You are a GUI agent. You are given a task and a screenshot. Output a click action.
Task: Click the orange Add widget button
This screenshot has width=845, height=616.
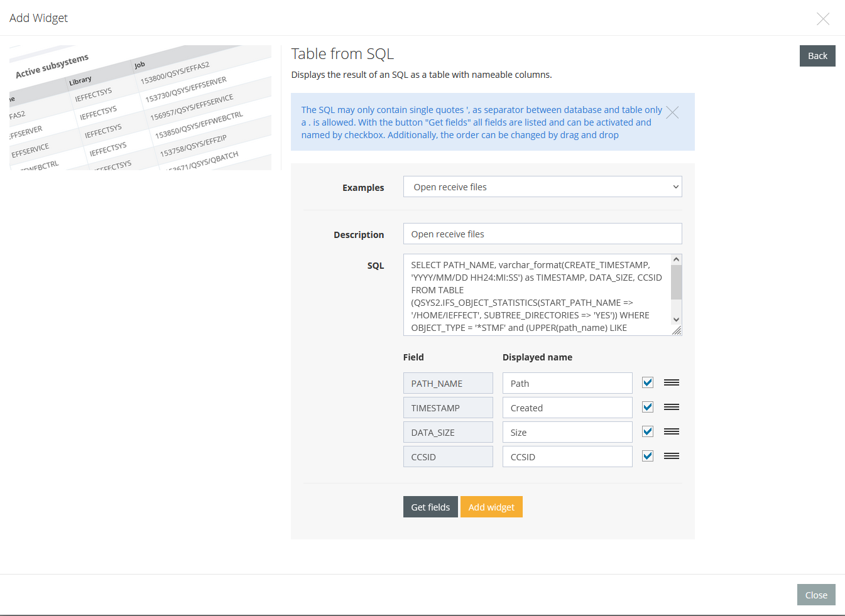[491, 507]
